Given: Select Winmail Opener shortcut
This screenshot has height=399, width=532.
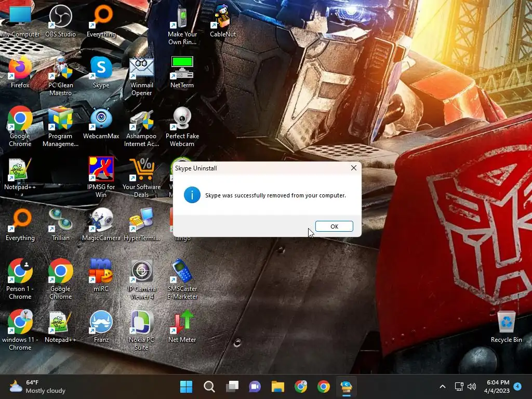Looking at the screenshot, I should coord(141,76).
